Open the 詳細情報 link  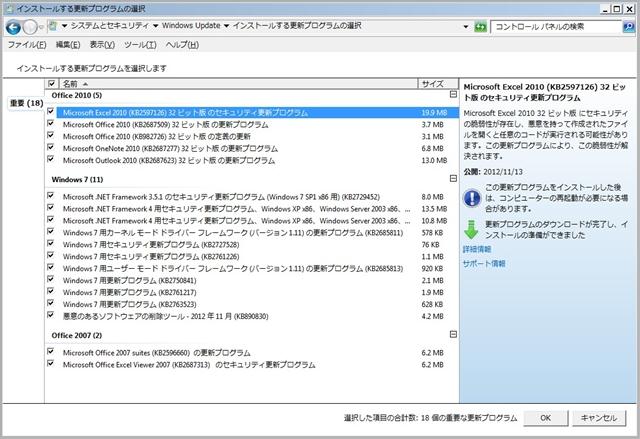[x=477, y=249]
